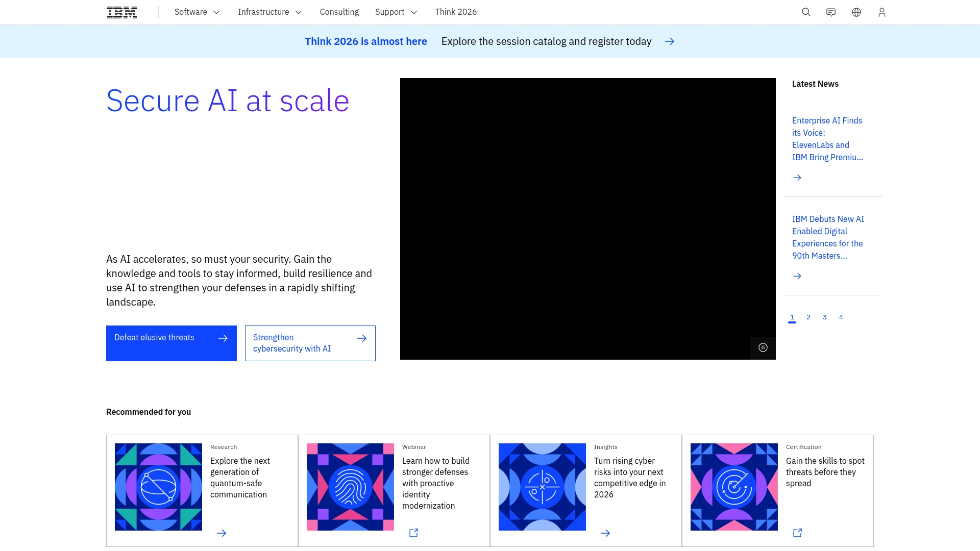This screenshot has height=551, width=980.
Task: Click the IBM logo
Action: (x=122, y=12)
